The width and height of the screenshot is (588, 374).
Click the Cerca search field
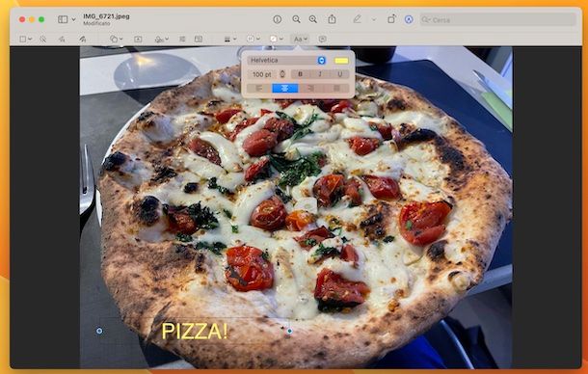[x=497, y=20]
